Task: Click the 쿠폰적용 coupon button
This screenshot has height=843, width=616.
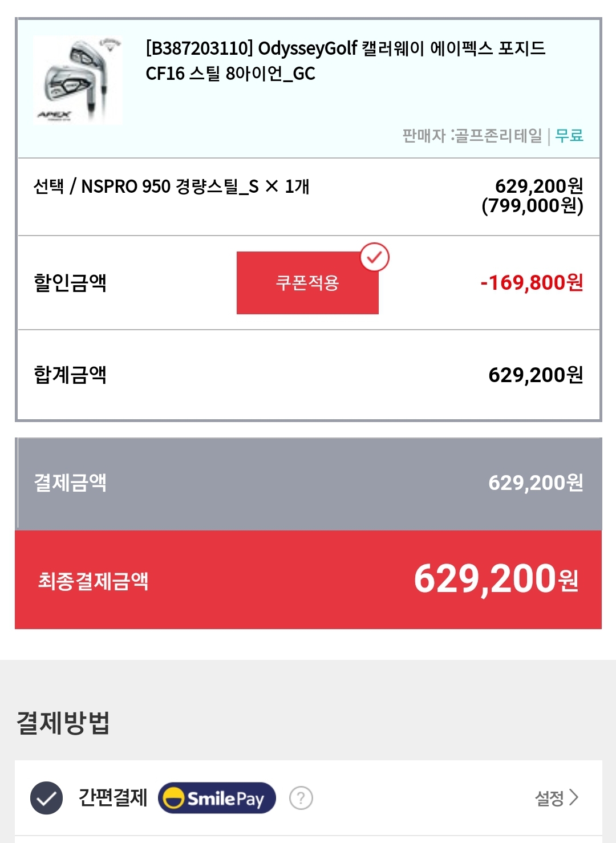Action: [307, 283]
